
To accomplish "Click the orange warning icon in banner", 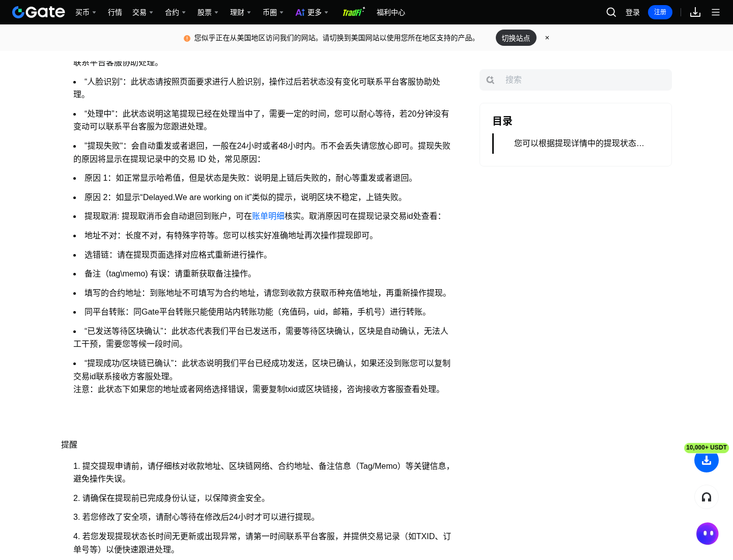I will pyautogui.click(x=187, y=38).
